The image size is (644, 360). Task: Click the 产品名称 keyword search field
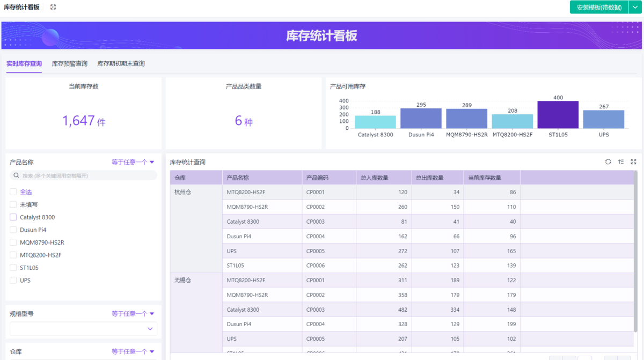pyautogui.click(x=86, y=175)
